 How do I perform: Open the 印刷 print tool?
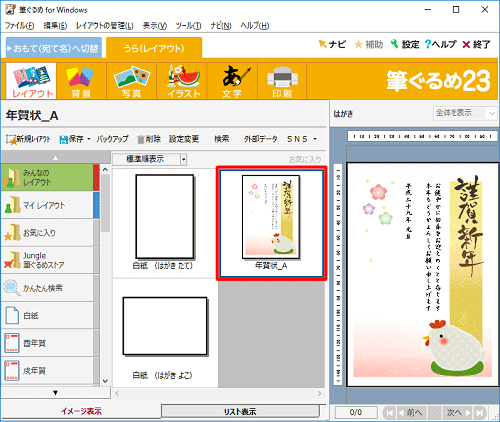click(282, 81)
